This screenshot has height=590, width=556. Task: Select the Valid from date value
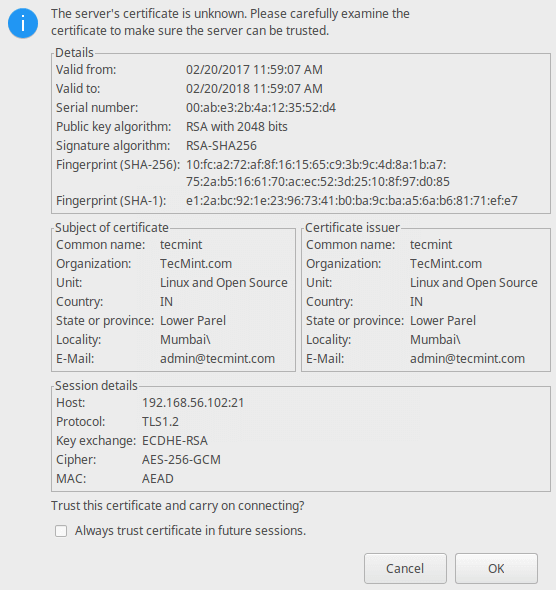click(254, 70)
